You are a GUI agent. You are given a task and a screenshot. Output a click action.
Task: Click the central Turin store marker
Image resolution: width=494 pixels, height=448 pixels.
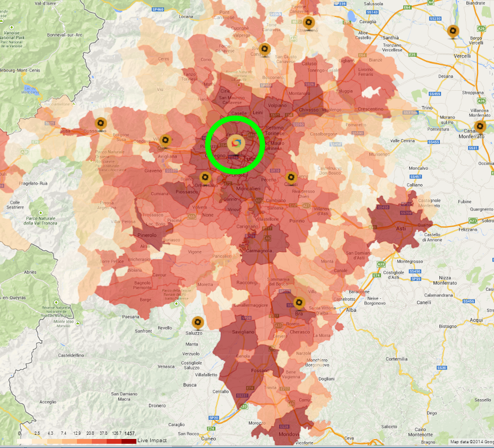(236, 144)
